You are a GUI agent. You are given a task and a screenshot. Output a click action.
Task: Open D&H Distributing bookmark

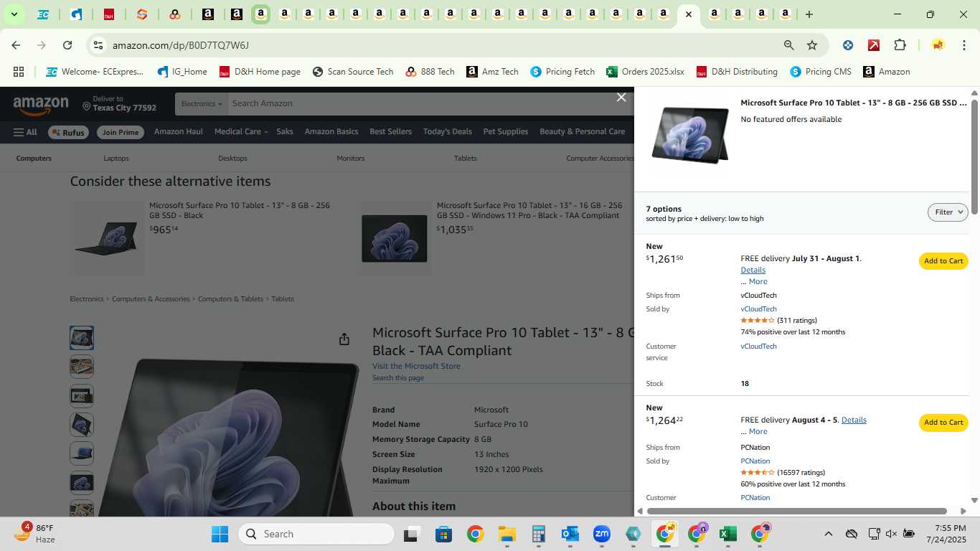point(737,72)
